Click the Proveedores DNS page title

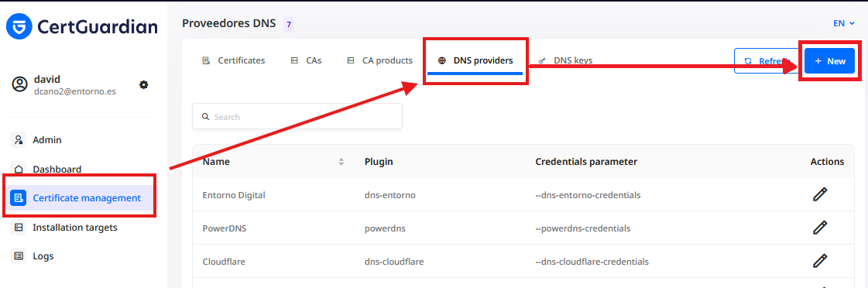(x=228, y=23)
